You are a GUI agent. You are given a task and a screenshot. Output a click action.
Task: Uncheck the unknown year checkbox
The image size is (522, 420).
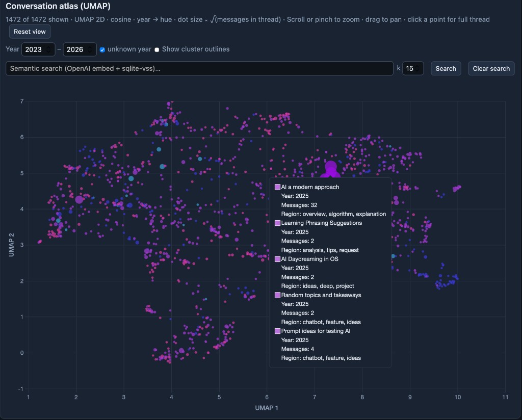click(x=102, y=49)
